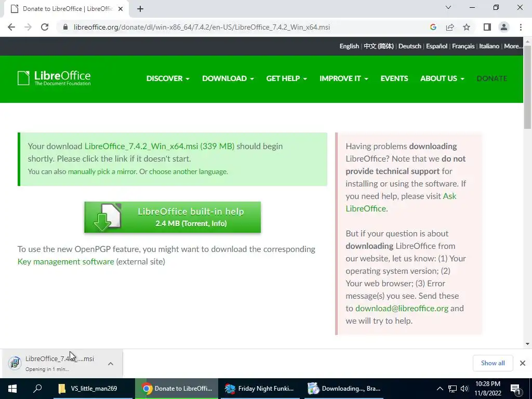
Task: Open the notification center icon
Action: coord(515,389)
